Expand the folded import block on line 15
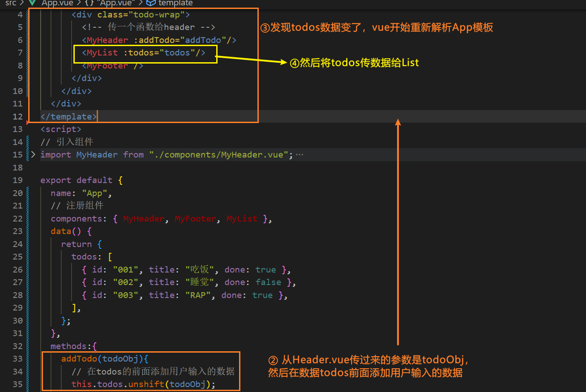The height and width of the screenshot is (392, 586). [x=33, y=155]
